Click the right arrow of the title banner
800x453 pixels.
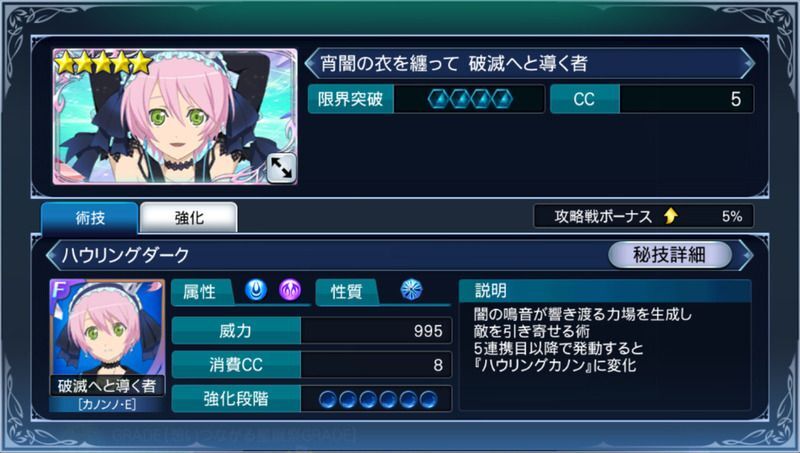(747, 63)
